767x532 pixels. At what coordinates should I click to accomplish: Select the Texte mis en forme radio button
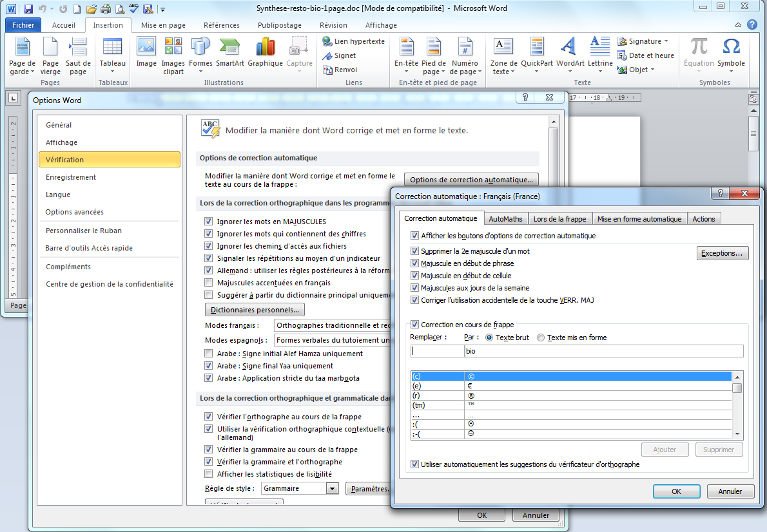point(541,337)
